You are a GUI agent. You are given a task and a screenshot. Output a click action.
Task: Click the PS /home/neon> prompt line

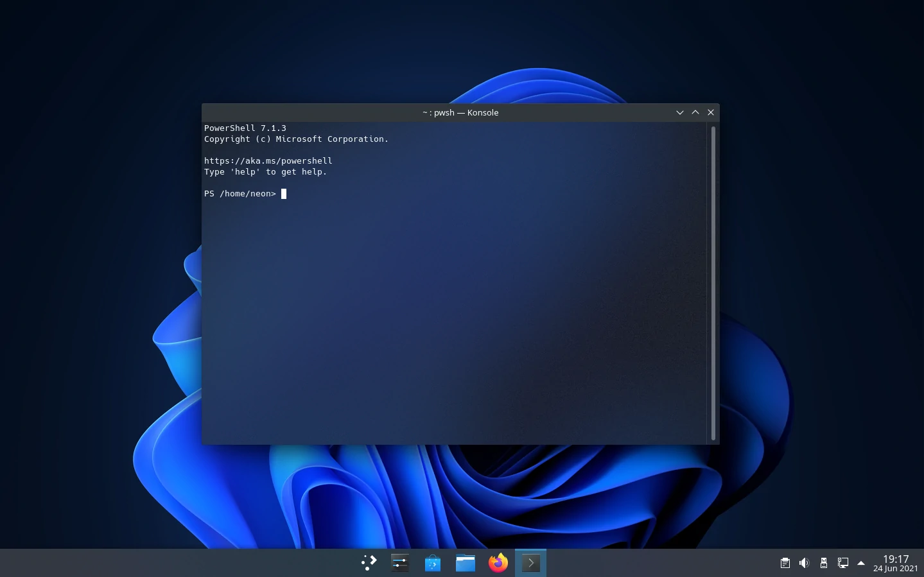(240, 194)
